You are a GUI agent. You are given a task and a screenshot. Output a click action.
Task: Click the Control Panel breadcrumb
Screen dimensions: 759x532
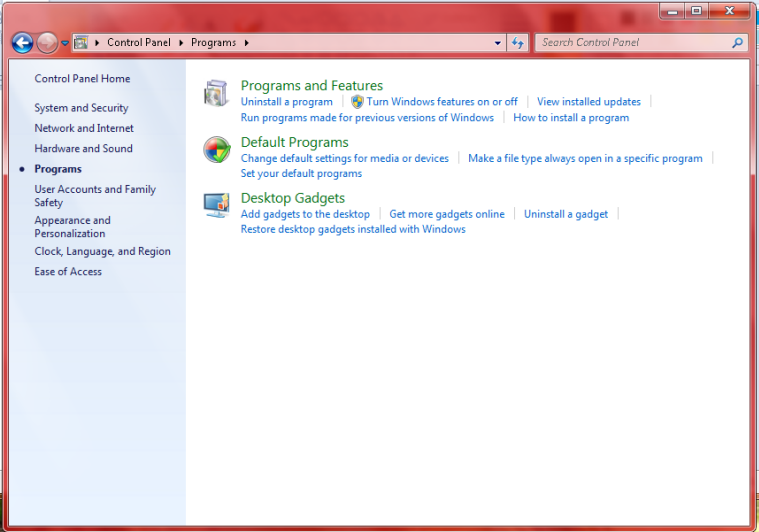[139, 43]
